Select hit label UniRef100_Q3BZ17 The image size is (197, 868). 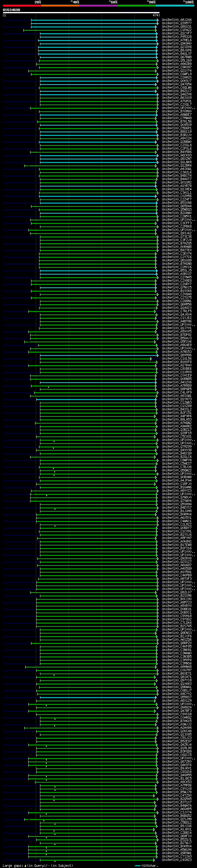click(x=176, y=430)
